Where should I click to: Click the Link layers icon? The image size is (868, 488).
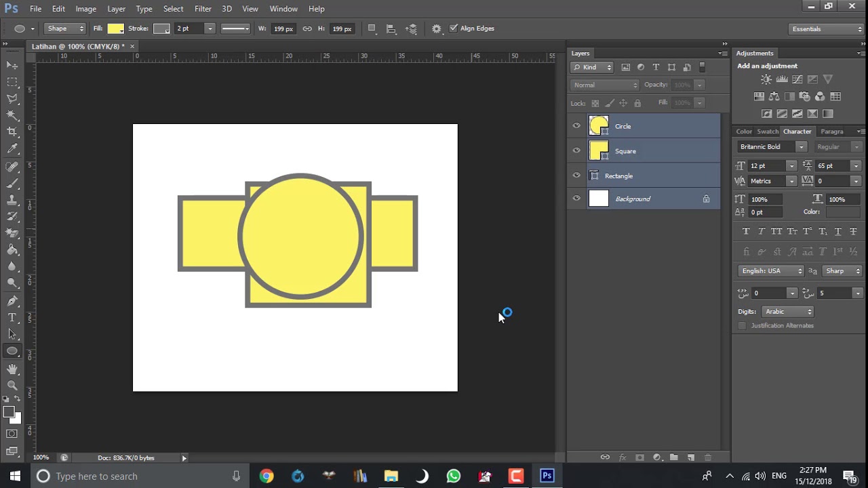click(x=605, y=457)
